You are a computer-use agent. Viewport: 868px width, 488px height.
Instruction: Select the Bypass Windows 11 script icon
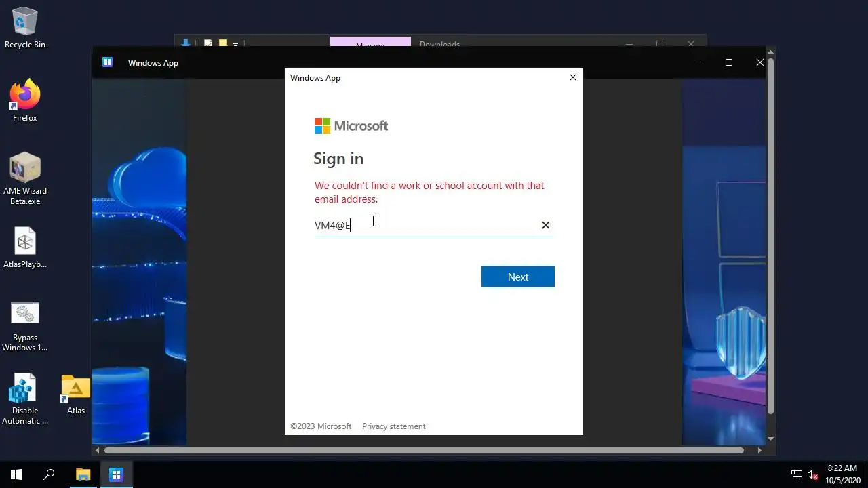(x=25, y=326)
